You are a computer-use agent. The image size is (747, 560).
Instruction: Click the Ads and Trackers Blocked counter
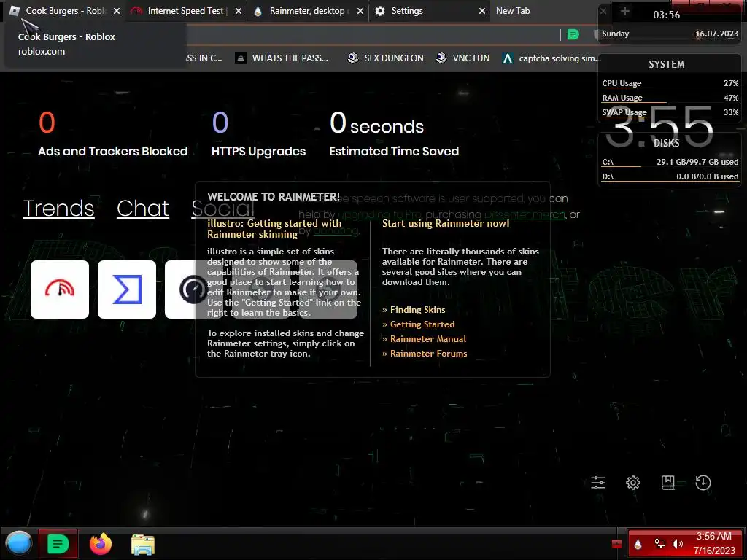click(x=113, y=134)
